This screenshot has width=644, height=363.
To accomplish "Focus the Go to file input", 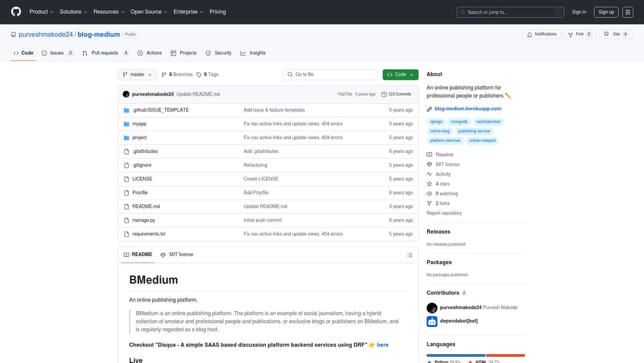I will click(330, 75).
